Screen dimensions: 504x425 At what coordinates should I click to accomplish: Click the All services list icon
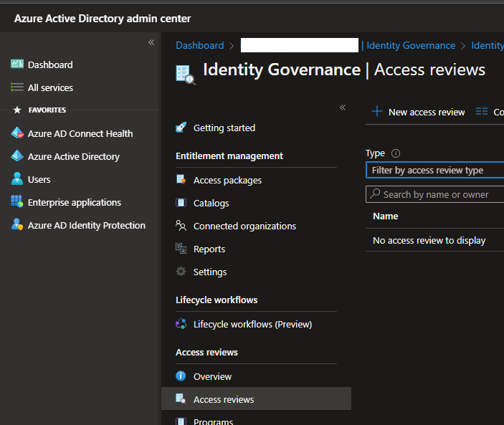(x=17, y=87)
